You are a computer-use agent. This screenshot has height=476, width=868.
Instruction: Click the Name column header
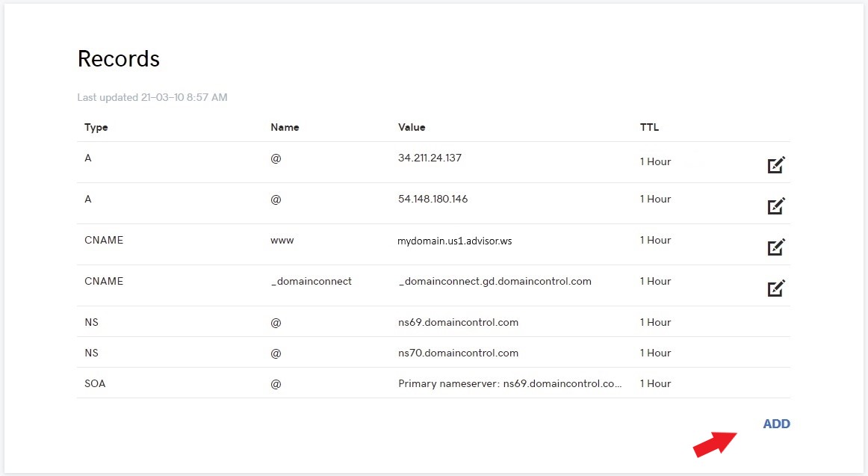285,127
